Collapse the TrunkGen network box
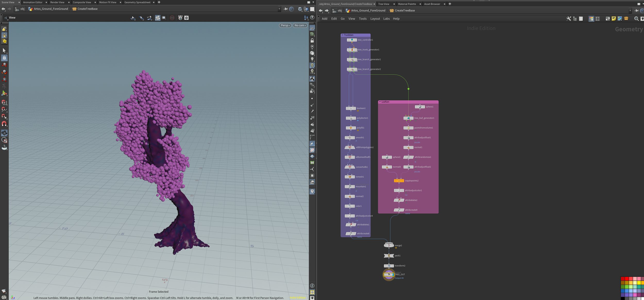Image resolution: width=644 pixels, height=300 pixels. click(342, 35)
